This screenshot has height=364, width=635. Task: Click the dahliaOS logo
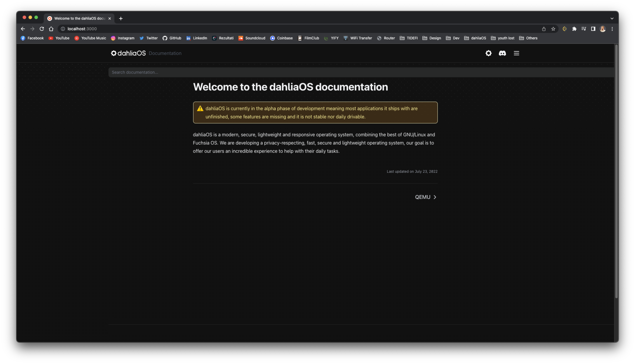[x=128, y=53]
